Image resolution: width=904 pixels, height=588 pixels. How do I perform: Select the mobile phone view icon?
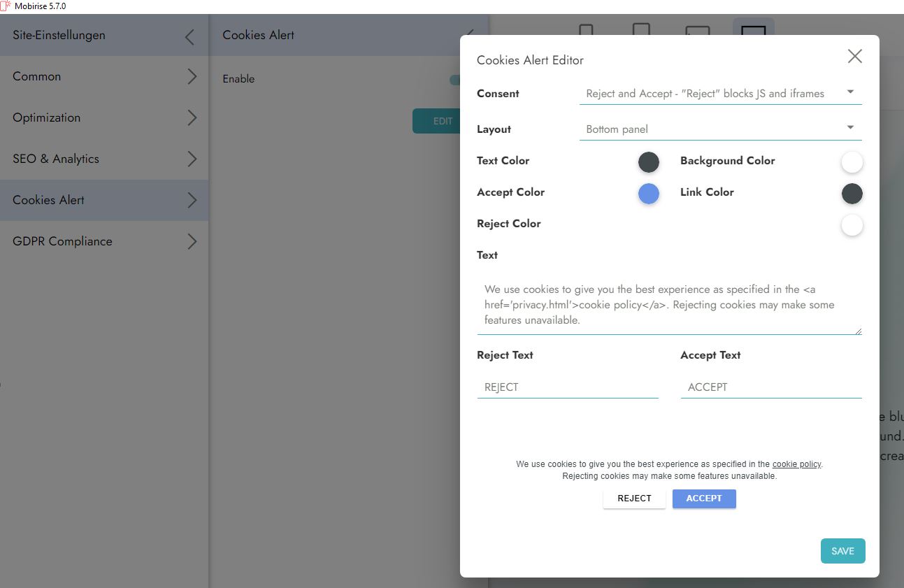[586, 31]
